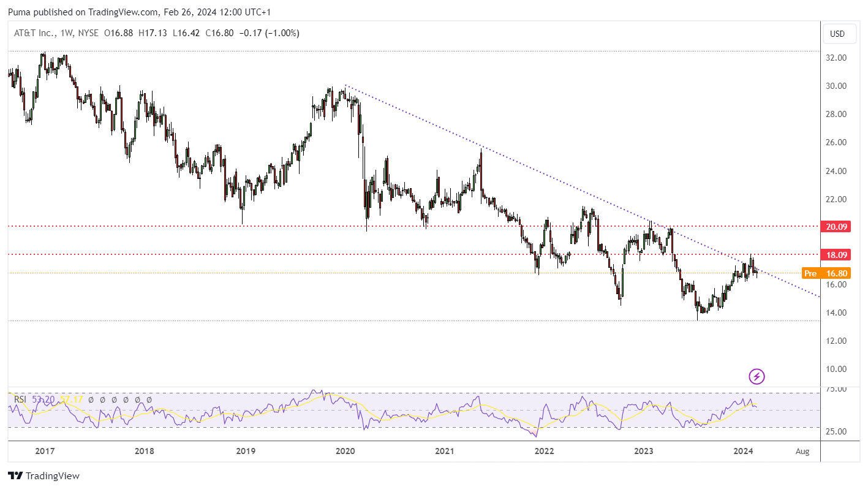Open the USD currency selector
This screenshot has height=489, width=868.
tap(837, 34)
